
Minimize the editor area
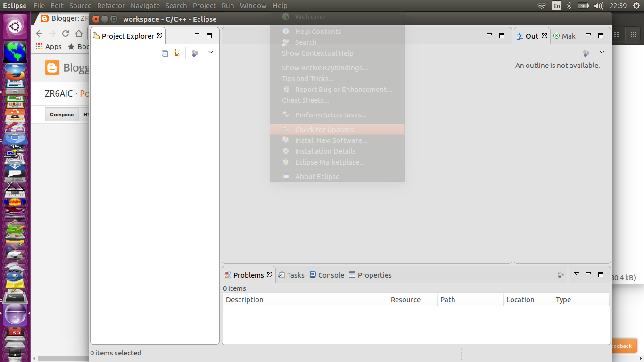tap(489, 35)
